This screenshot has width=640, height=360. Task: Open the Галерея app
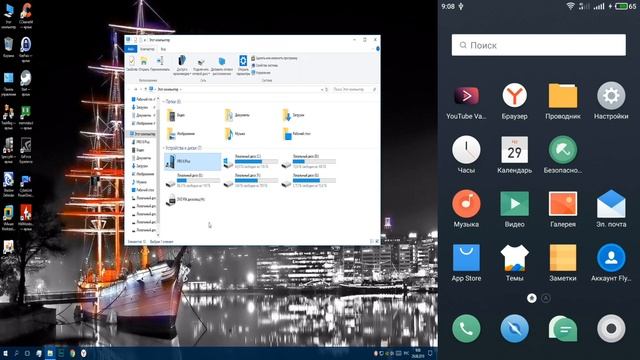click(563, 204)
